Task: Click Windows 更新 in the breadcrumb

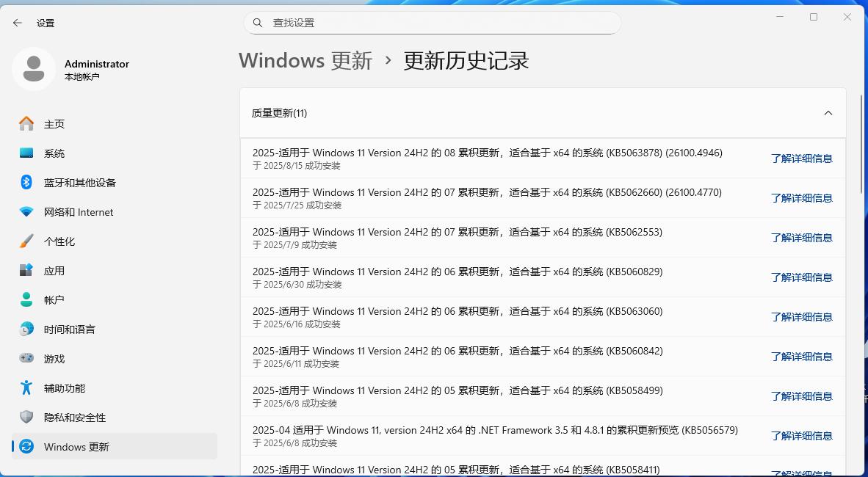Action: [305, 60]
